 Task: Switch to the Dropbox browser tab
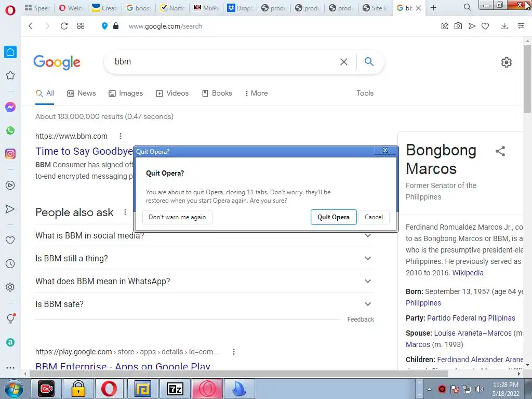(240, 8)
